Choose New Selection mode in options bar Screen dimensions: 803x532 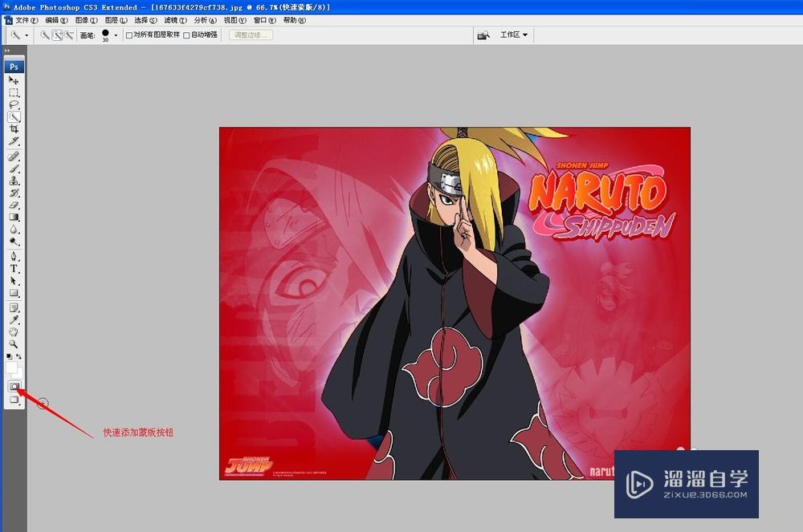[45, 35]
